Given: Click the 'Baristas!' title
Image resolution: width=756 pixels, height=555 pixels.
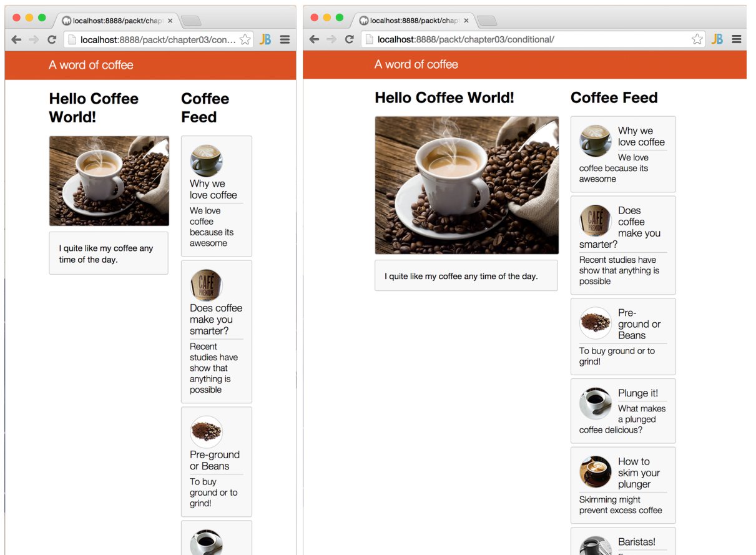Looking at the screenshot, I should pyautogui.click(x=637, y=541).
